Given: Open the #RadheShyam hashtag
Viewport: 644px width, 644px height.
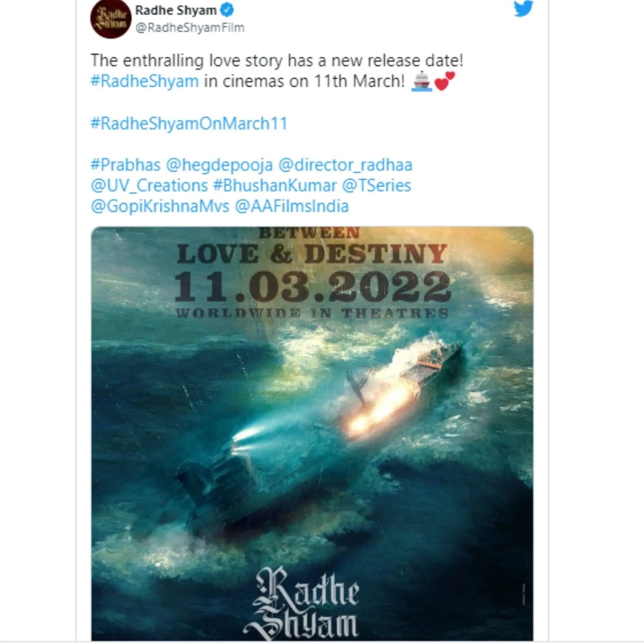Looking at the screenshot, I should coord(144,82).
